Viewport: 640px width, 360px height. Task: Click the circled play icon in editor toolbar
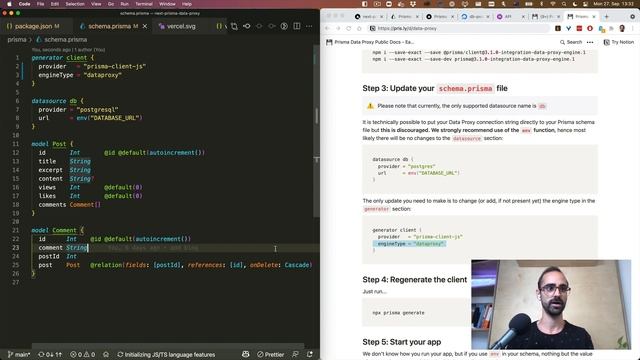pyautogui.click(x=284, y=26)
